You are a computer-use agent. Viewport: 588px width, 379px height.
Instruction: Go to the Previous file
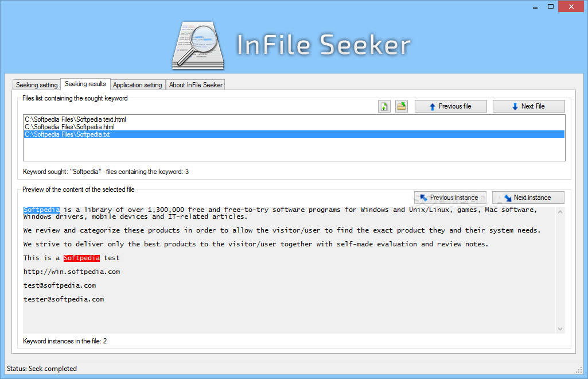[451, 106]
